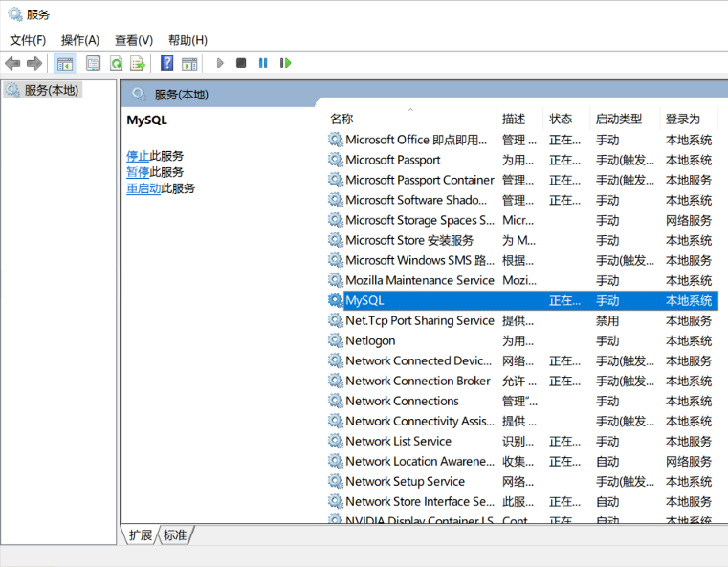Select Network Store Interface Se... service

(x=522, y=502)
